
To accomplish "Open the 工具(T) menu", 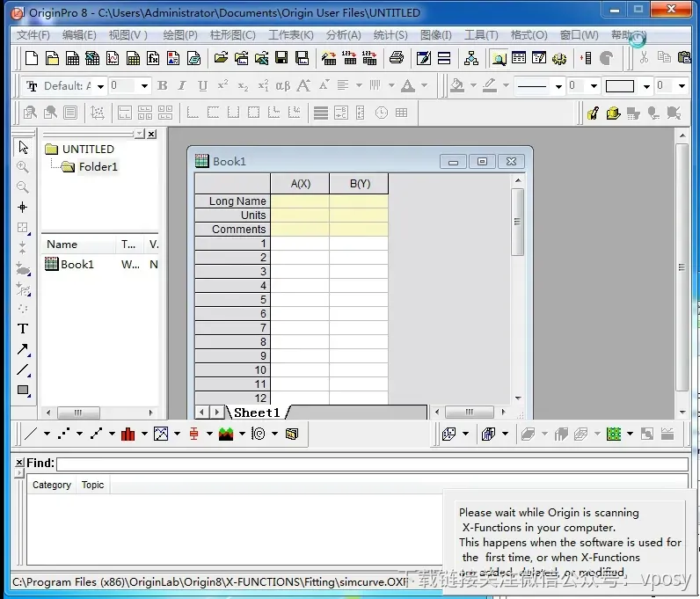I will 481,35.
